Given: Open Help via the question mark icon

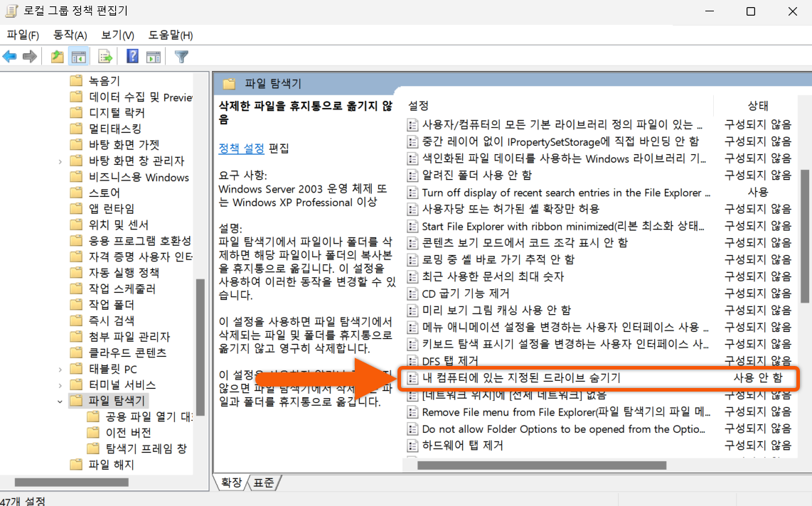Looking at the screenshot, I should (132, 56).
